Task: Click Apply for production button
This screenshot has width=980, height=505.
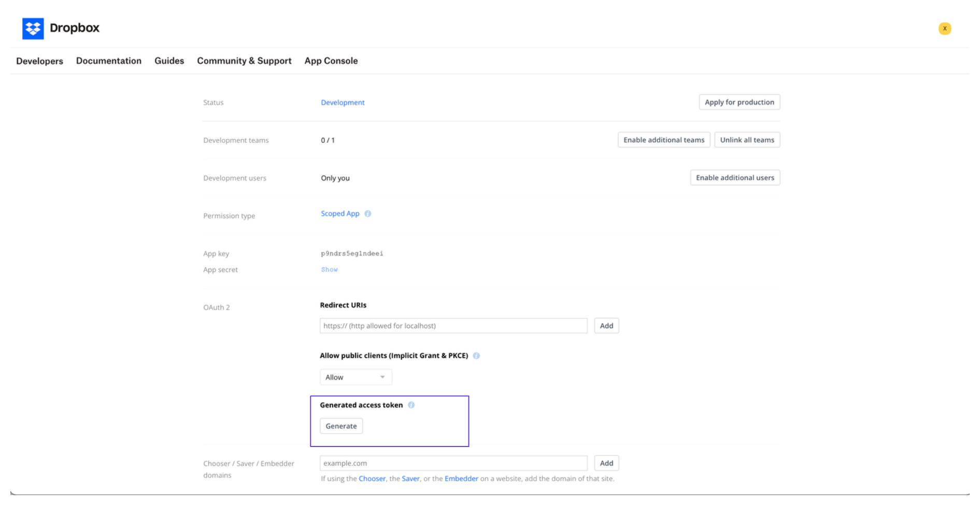Action: 739,102
